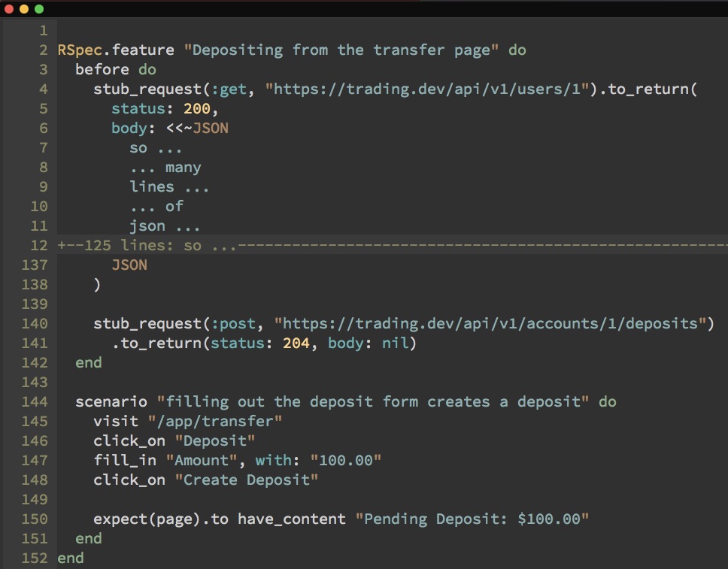Click final 'end' on line 152

point(71,558)
